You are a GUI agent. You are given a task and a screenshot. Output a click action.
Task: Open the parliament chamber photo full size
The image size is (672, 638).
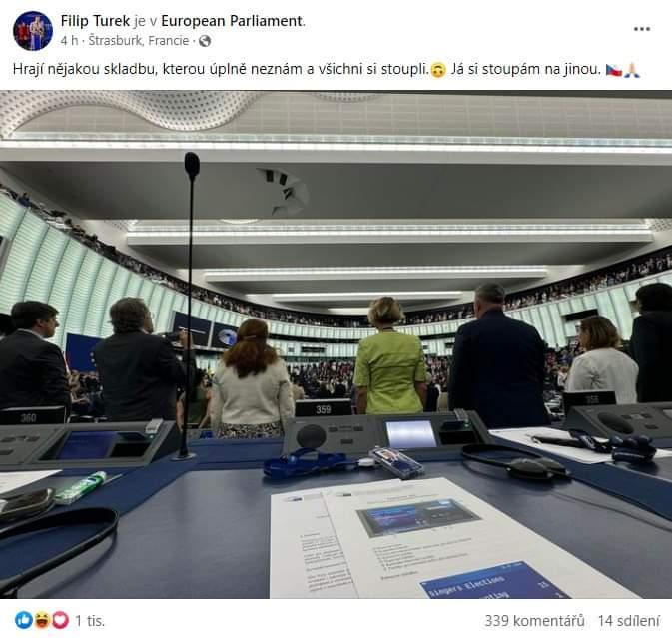336,344
